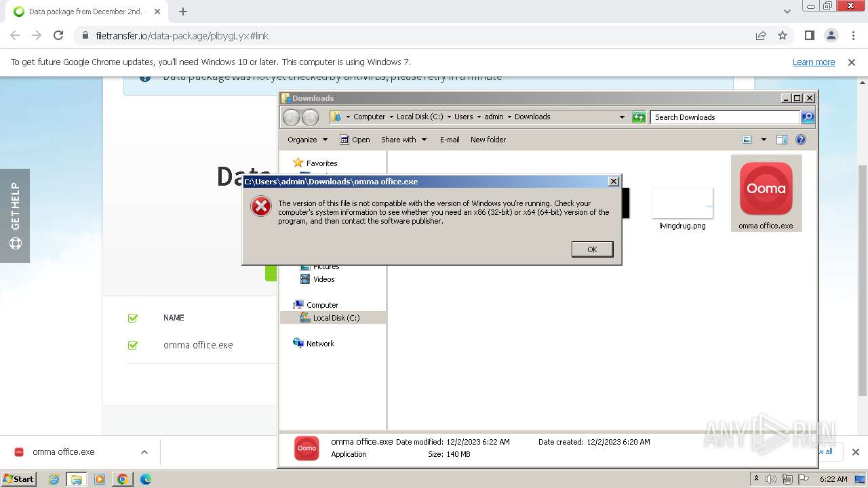Screen dimensions: 868x488
Task: Open the Organize menu in Explorer
Action: tap(307, 140)
